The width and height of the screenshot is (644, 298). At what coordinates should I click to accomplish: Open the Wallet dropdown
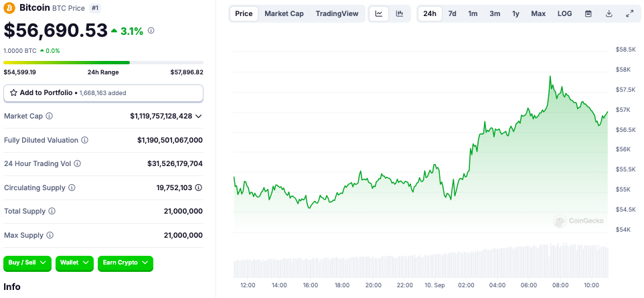pos(75,263)
